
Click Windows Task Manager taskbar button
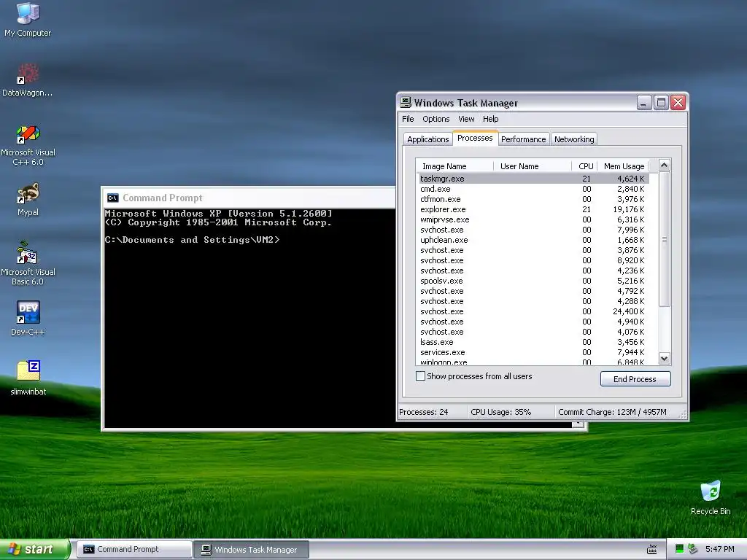click(252, 550)
